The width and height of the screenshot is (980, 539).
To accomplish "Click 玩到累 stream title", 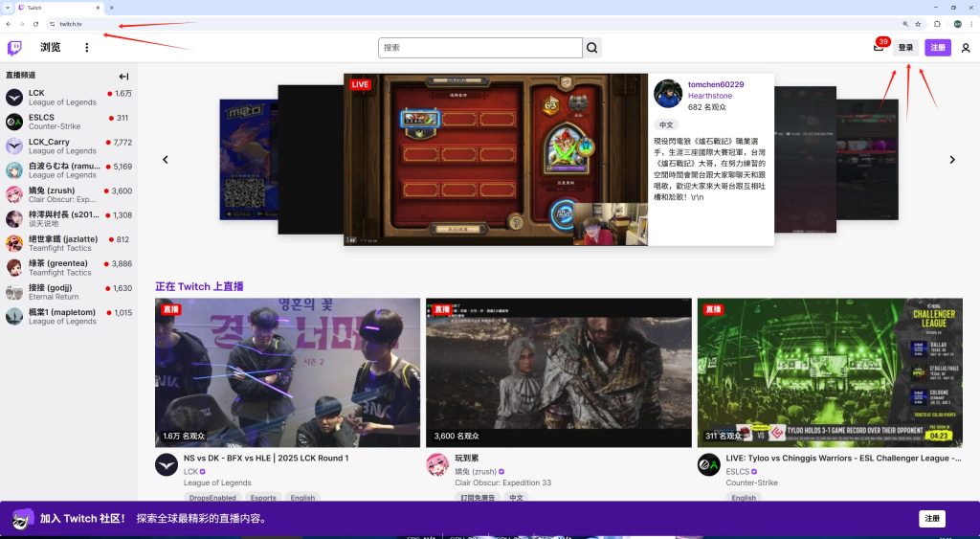I will [467, 458].
